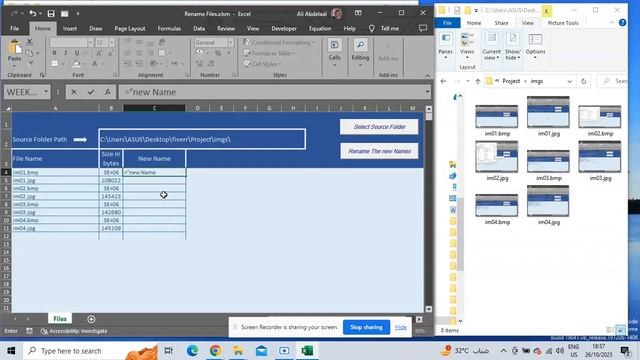
Task: Open the Explorer Share tab
Action: (501, 23)
